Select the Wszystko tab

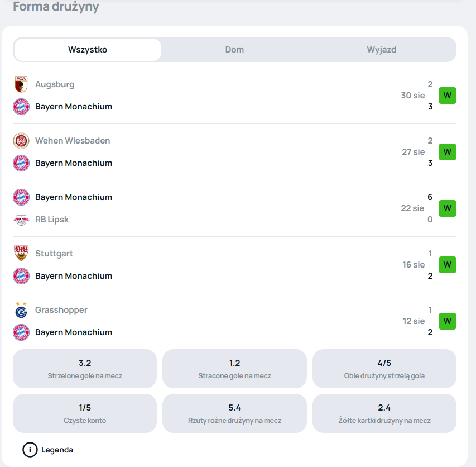click(x=88, y=50)
